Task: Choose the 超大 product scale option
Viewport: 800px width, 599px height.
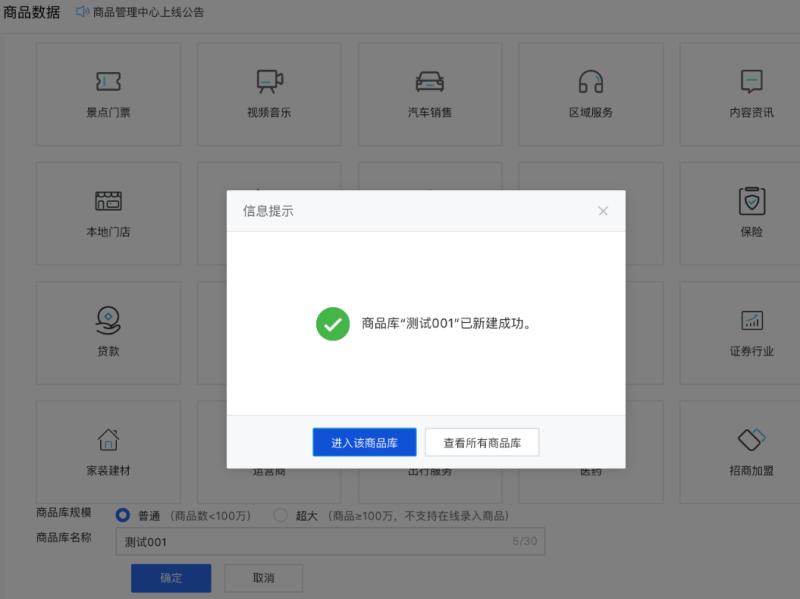Action: tap(280, 515)
